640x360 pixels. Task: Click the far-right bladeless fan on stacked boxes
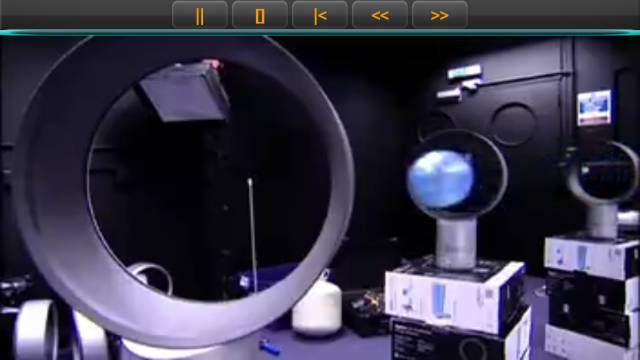pyautogui.click(x=602, y=188)
